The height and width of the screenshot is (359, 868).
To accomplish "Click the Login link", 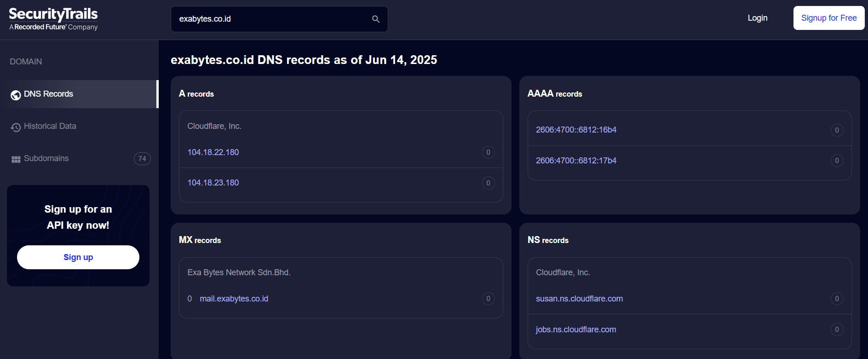I will click(757, 18).
